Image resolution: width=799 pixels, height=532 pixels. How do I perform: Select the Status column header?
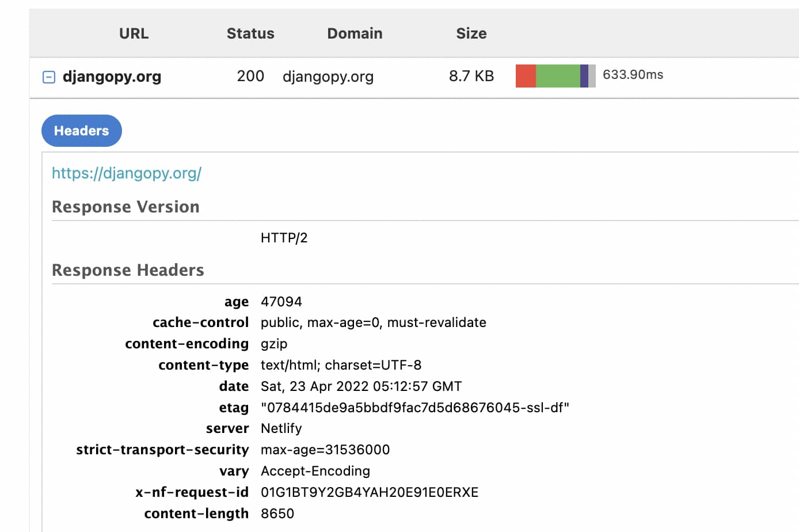tap(250, 33)
